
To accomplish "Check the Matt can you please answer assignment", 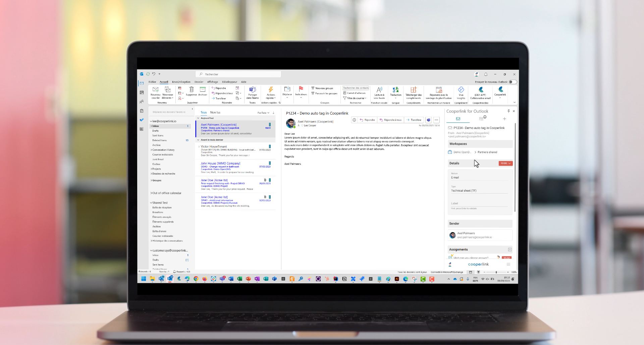I will pos(450,257).
